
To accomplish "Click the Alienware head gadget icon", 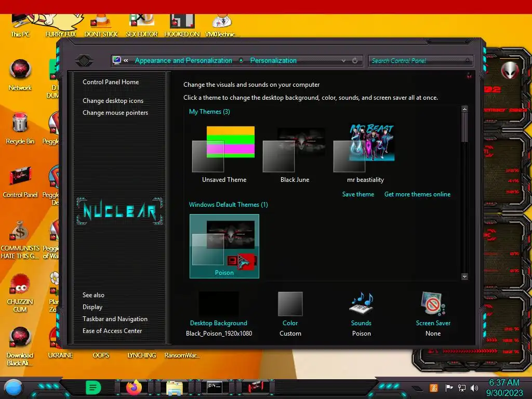I will tap(510, 70).
